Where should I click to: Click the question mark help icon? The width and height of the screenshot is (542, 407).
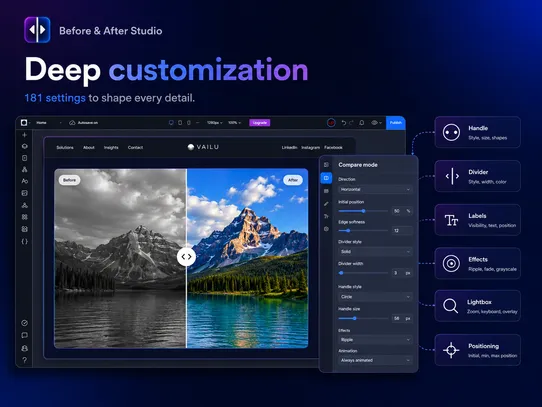tap(25, 360)
